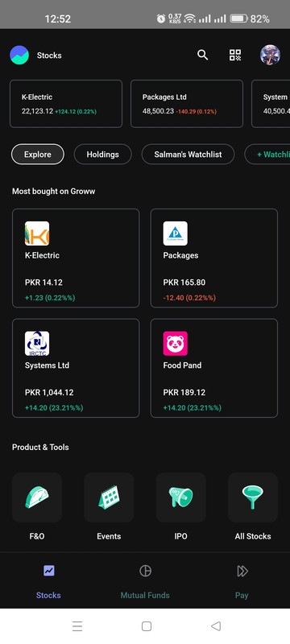Tap the QR code scanner icon
This screenshot has height=644, width=290.
235,55
